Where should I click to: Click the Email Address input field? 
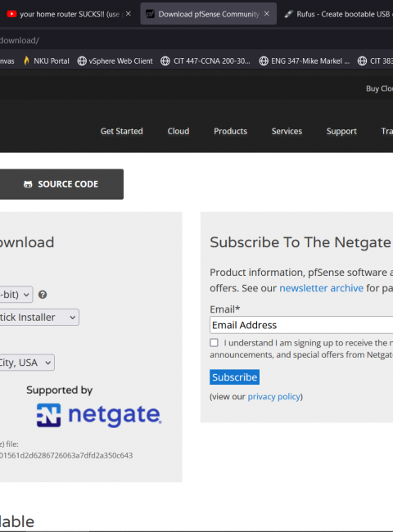(301, 325)
